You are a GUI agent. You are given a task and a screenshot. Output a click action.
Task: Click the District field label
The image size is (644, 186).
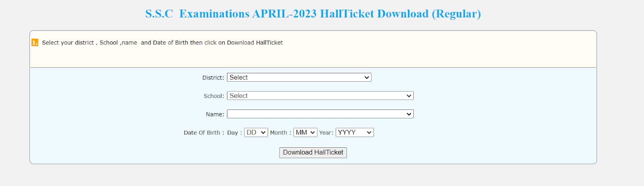coord(213,78)
